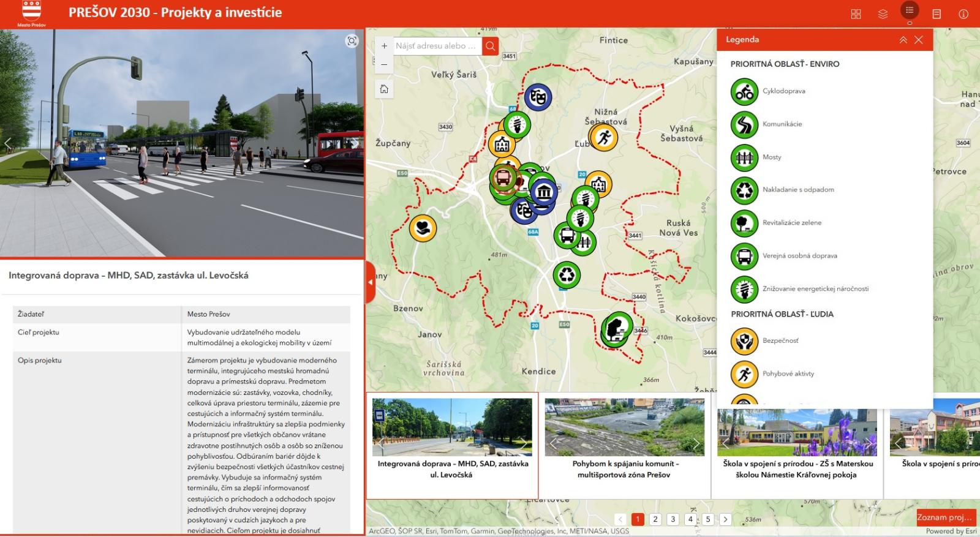Viewport: 980px width, 537px height.
Task: Click the recycling waste marker on map
Action: (567, 275)
